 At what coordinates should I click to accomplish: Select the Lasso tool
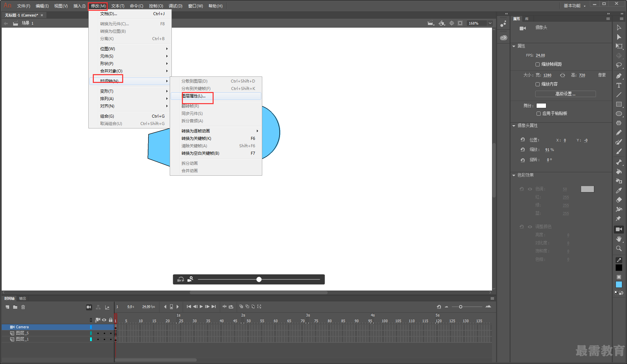click(x=619, y=65)
